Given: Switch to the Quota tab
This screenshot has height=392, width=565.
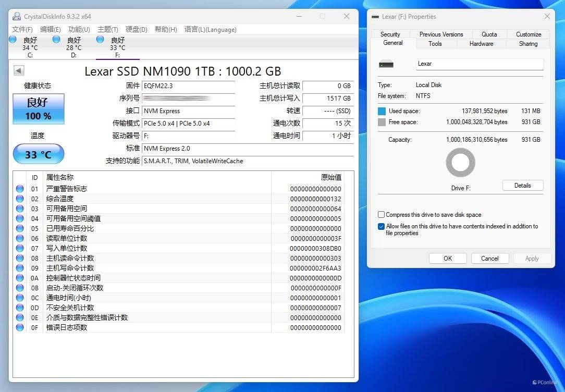Looking at the screenshot, I should [489, 34].
